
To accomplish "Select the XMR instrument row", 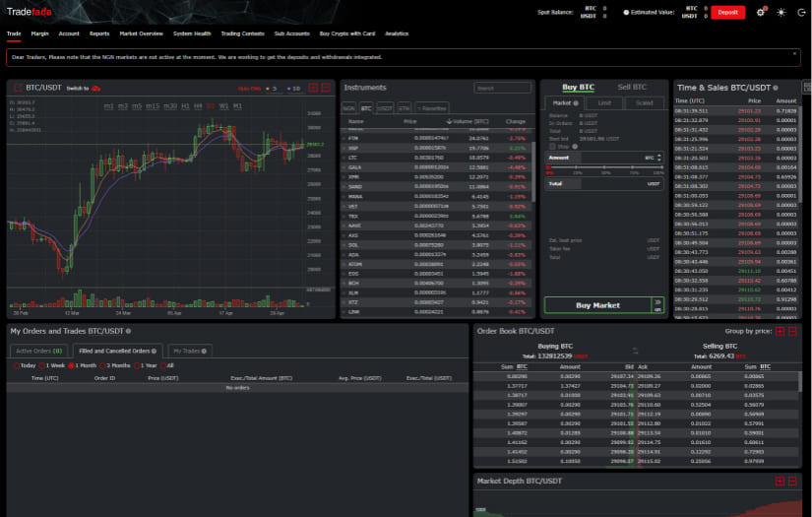I will (437, 177).
